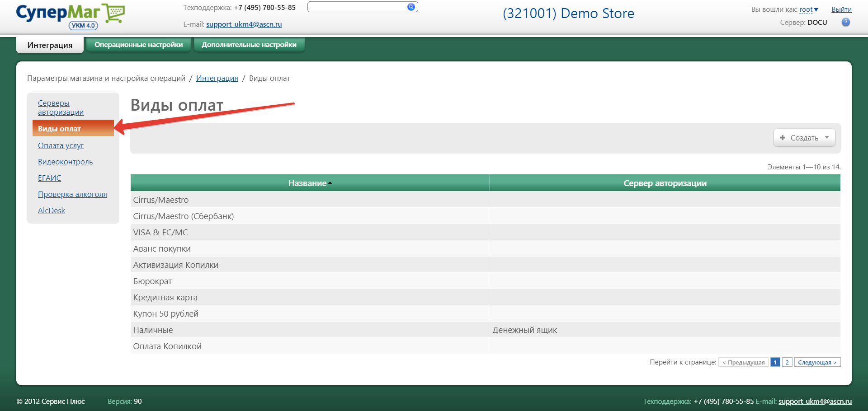Click the Выйти logout link

[x=841, y=9]
